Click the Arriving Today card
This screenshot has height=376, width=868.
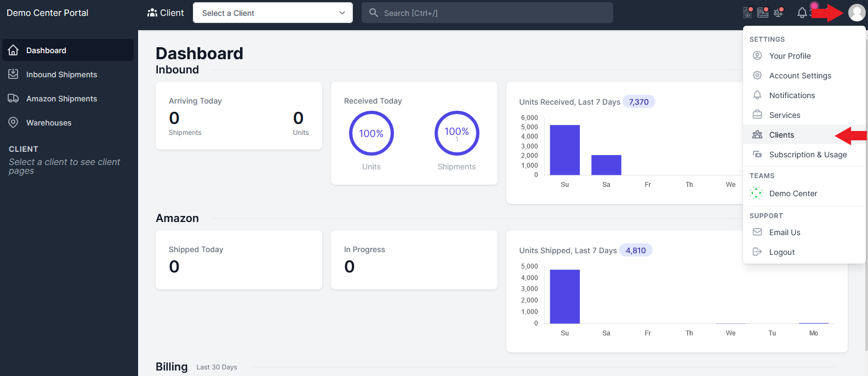[x=239, y=116]
